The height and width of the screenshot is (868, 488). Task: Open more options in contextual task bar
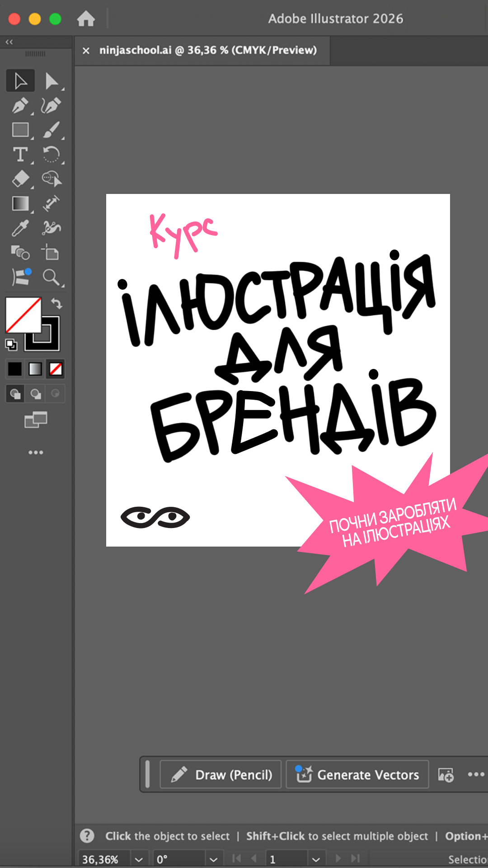click(x=476, y=774)
